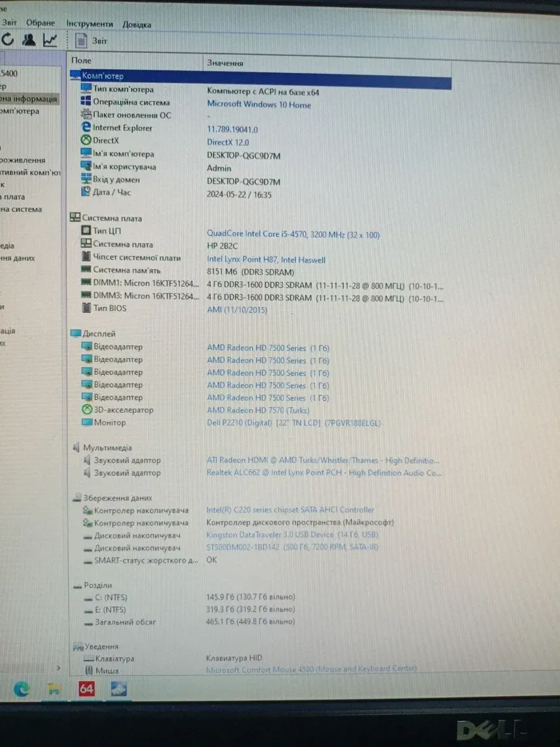Click the left panel scroll right arrow
560x747 pixels.
[x=59, y=668]
